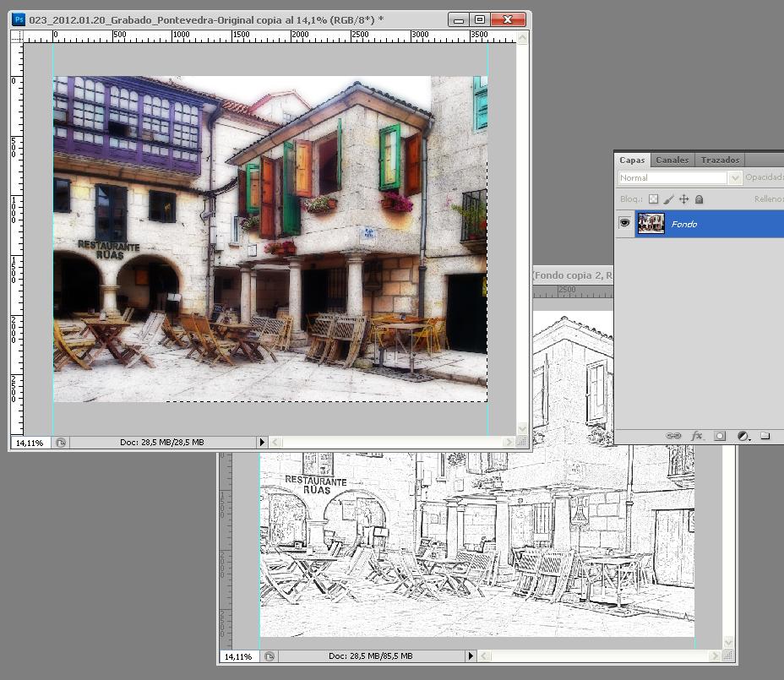Switch to the Trazados tab

[719, 160]
